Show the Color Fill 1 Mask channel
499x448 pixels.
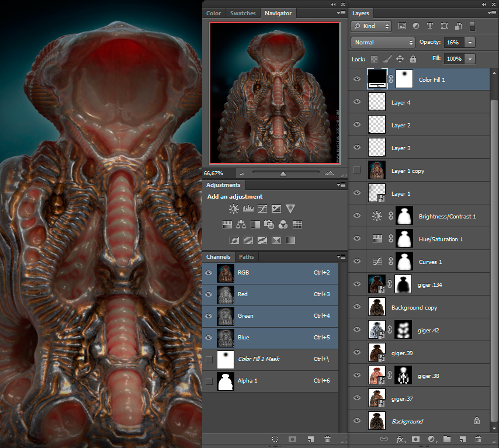[209, 360]
